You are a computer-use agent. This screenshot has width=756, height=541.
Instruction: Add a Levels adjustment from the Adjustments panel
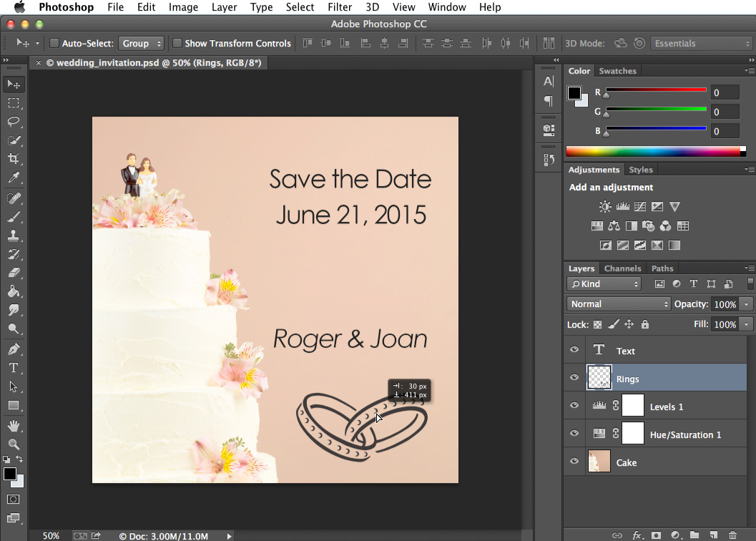pos(623,206)
